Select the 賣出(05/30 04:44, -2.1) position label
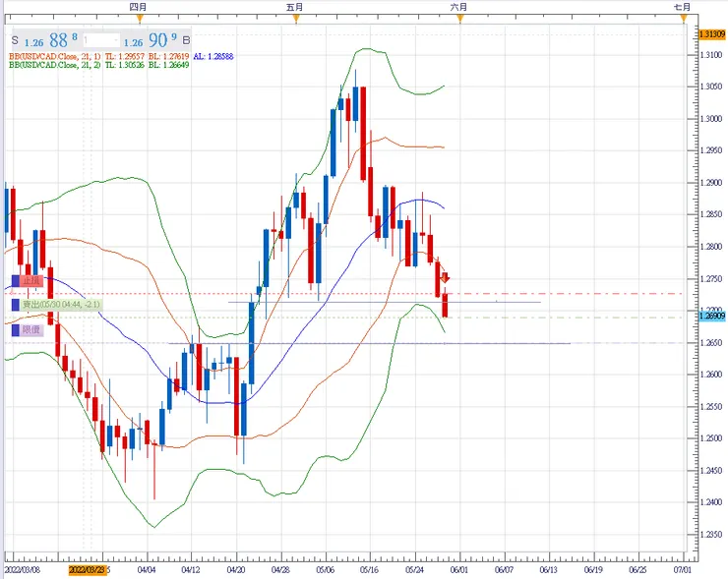This screenshot has height=579, width=728. [x=61, y=305]
